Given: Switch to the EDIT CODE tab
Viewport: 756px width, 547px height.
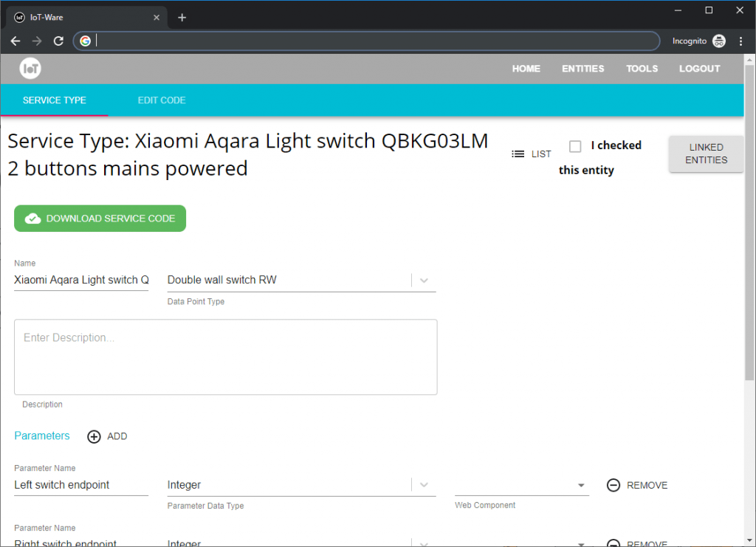Looking at the screenshot, I should click(162, 100).
